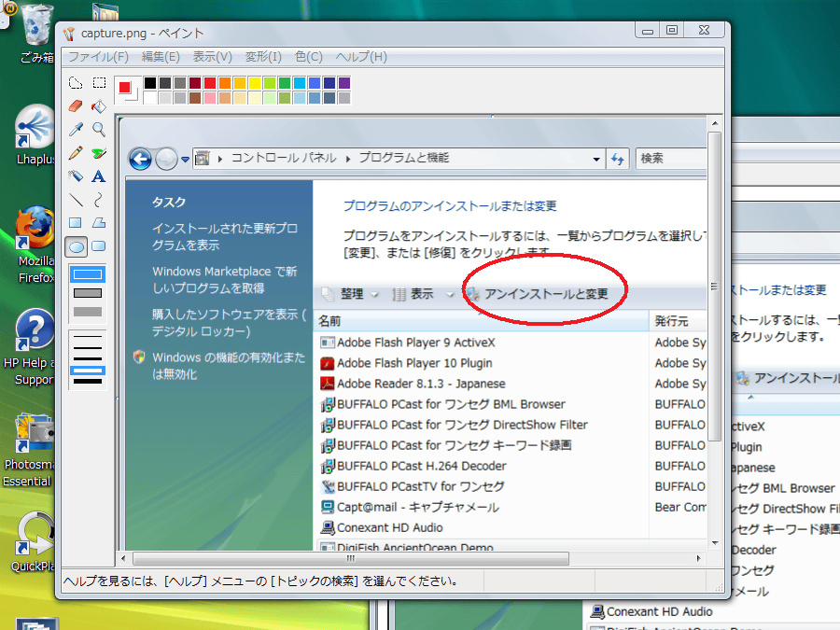Screen dimensions: 840x630
Task: Click the Paint horizontal scrollbar left arrow
Action: (123, 558)
